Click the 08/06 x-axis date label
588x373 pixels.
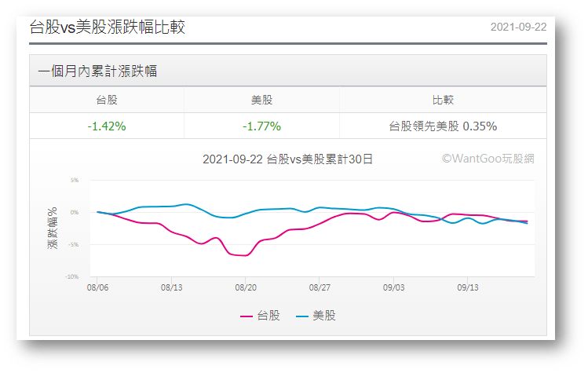[97, 287]
